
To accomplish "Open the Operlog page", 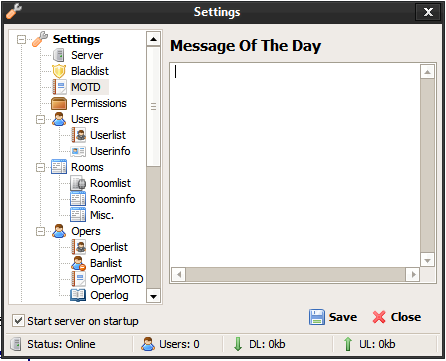I will 109,295.
